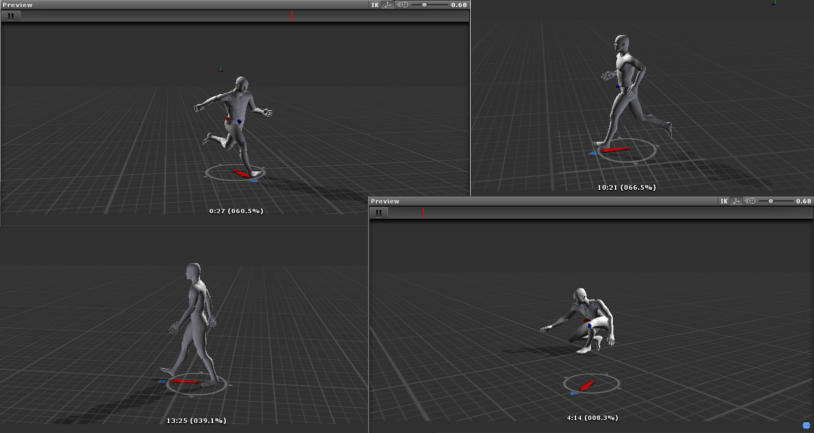The image size is (814, 433).
Task: Click the bottom-right Preview title label
Action: (x=385, y=201)
